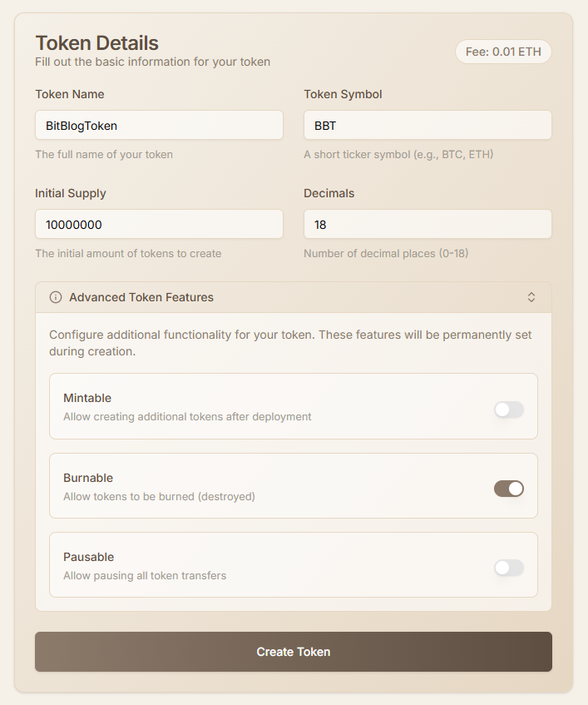
Task: Click the Token Name field label
Action: [70, 94]
